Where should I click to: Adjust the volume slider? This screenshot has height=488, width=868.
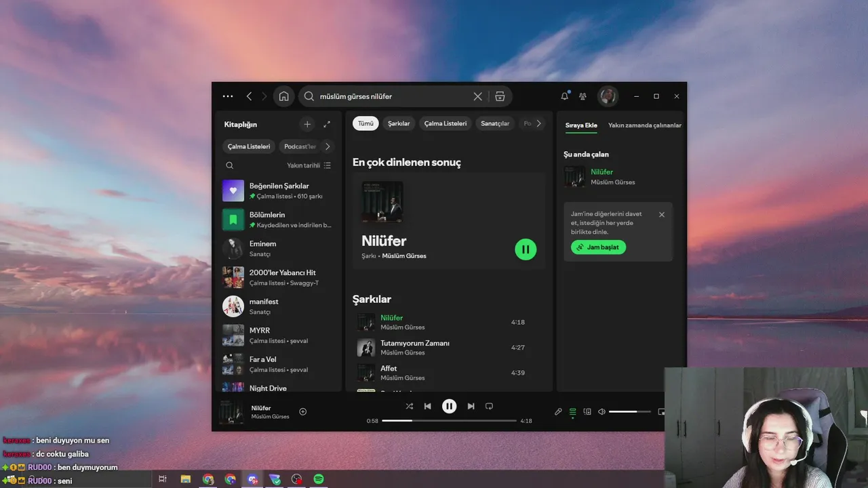[x=629, y=411]
